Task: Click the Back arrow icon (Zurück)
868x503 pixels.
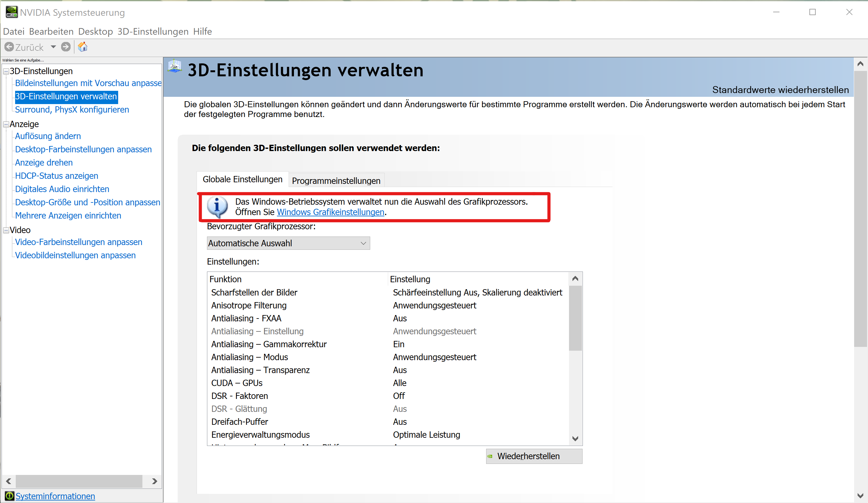Action: (x=9, y=47)
